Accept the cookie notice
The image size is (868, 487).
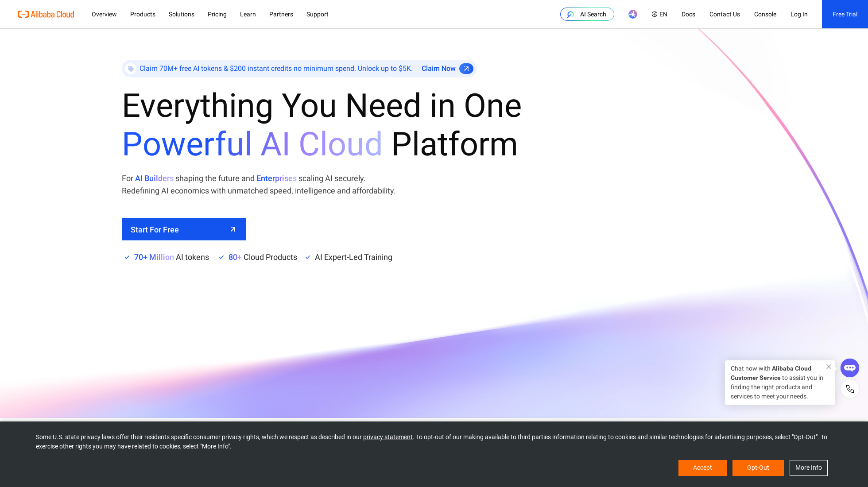point(702,468)
